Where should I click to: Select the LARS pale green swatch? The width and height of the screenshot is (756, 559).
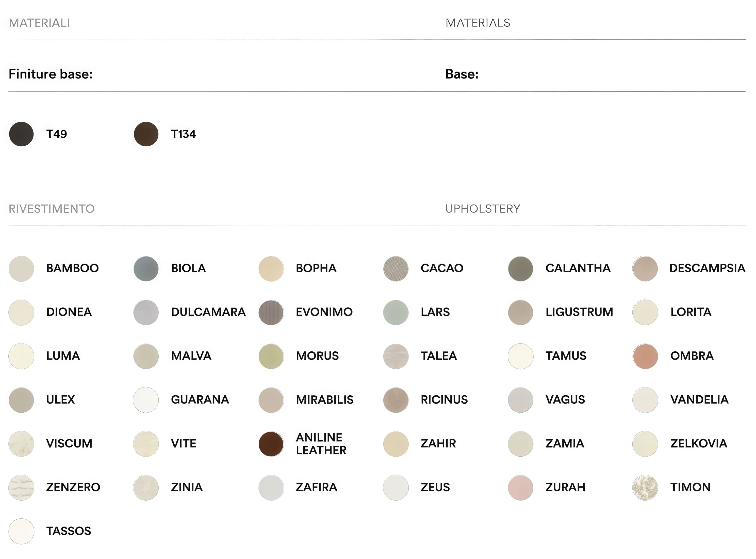(396, 312)
